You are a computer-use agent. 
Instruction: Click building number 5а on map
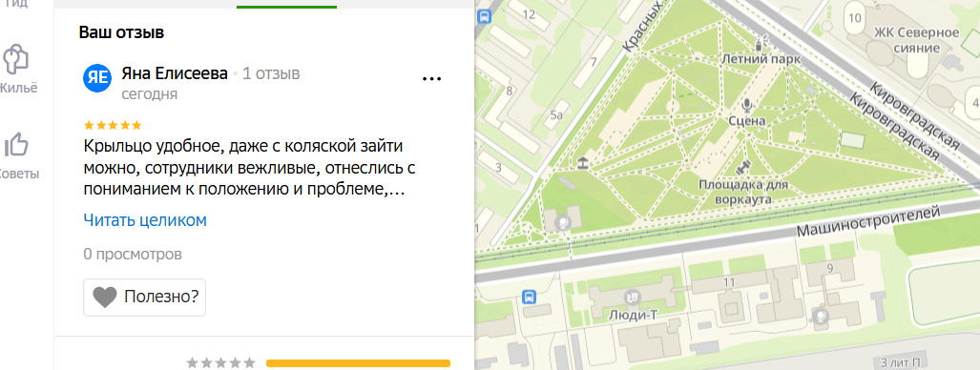tap(557, 115)
